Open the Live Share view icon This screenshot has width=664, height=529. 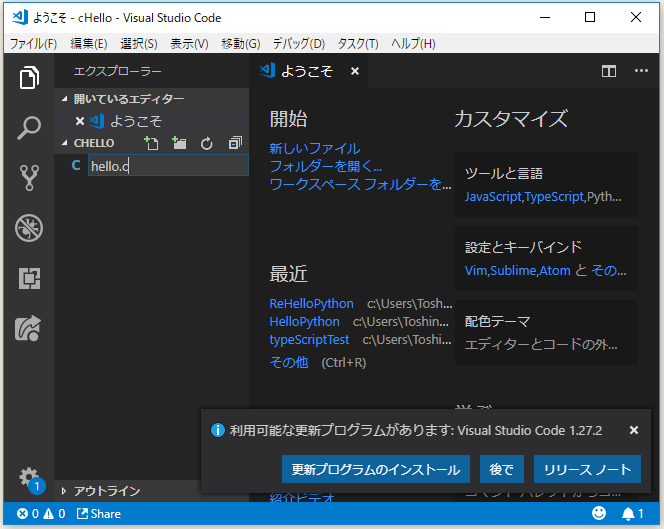[28, 329]
